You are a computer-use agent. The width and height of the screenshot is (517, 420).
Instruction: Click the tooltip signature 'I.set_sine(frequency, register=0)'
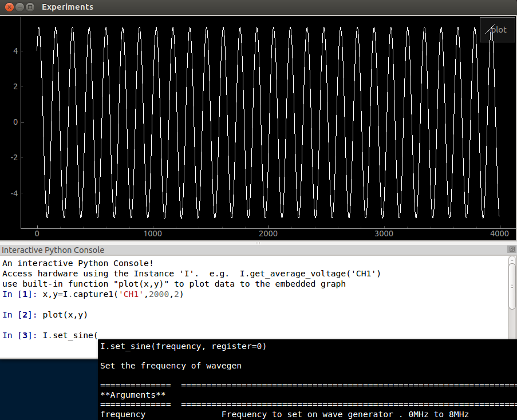[183, 346]
